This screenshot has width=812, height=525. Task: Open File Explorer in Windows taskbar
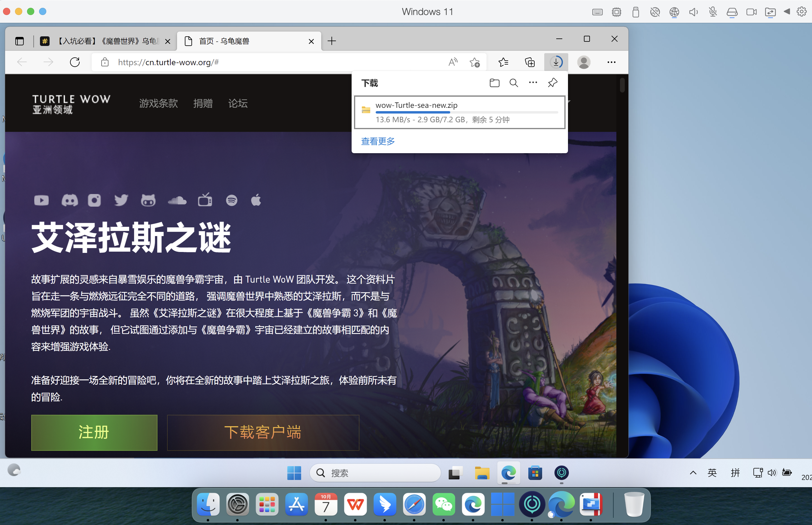pos(482,473)
